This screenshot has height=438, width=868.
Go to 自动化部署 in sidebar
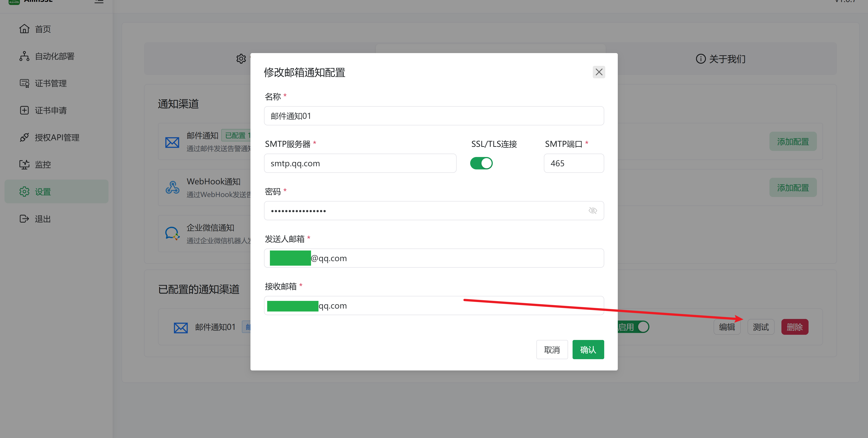pyautogui.click(x=56, y=56)
